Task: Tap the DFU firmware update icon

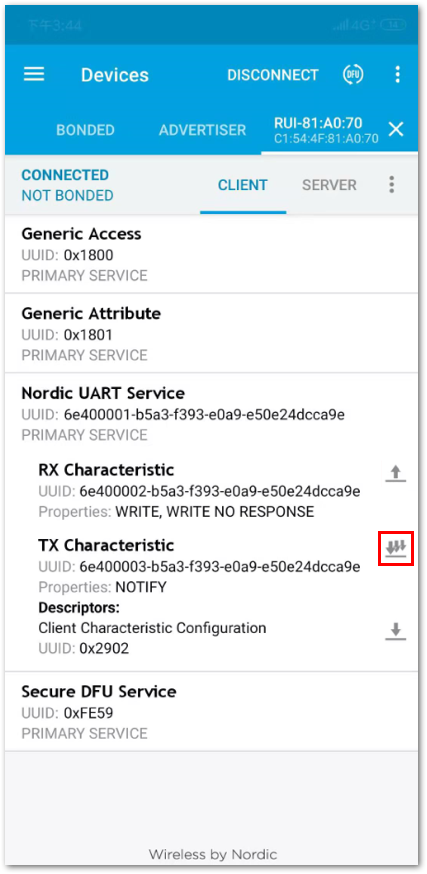Action: click(353, 74)
